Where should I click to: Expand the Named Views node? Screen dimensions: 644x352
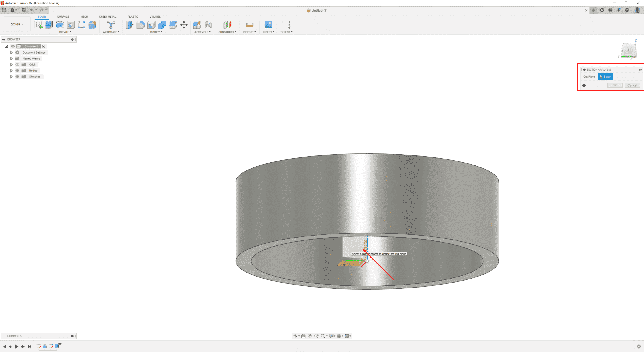pyautogui.click(x=11, y=58)
